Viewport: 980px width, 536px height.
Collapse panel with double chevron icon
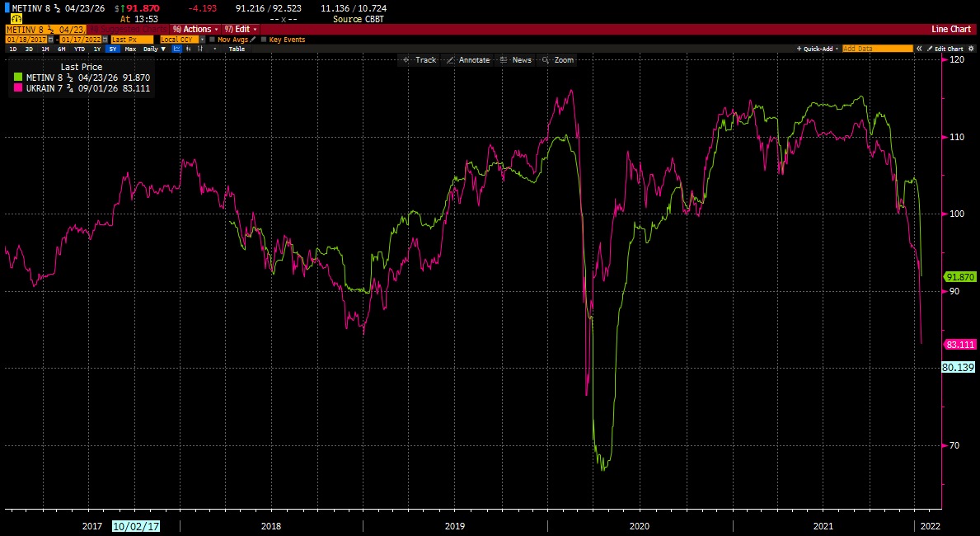919,49
